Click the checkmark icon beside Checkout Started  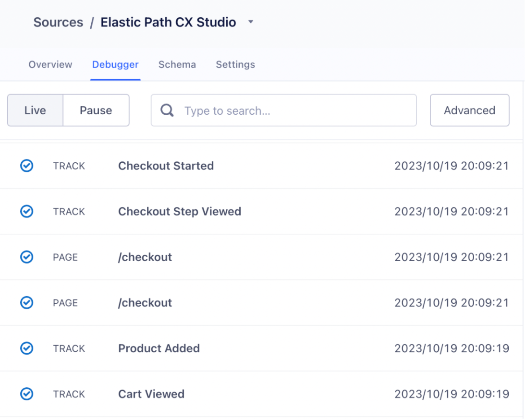click(x=27, y=166)
